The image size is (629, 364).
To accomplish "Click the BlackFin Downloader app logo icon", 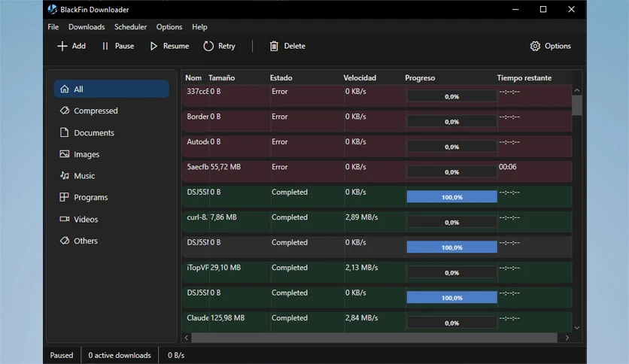I will 52,9.
